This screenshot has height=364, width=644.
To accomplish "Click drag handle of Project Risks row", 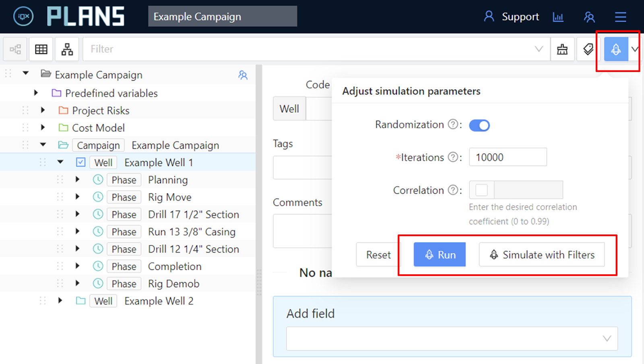I will point(25,110).
